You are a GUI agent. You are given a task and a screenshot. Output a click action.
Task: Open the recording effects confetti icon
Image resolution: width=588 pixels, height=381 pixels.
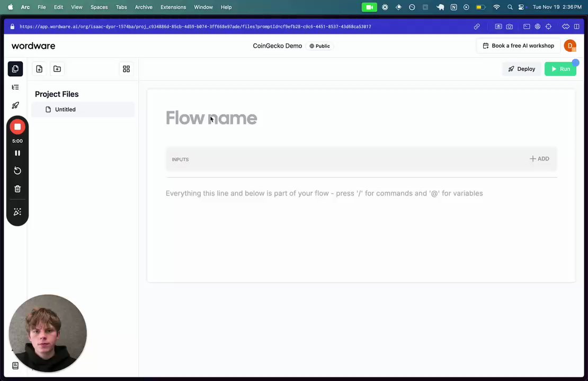tap(17, 212)
